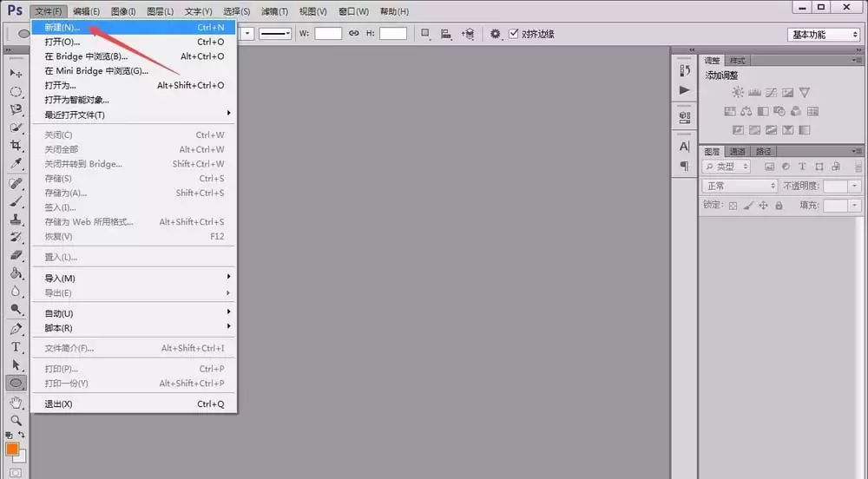868x479 pixels.
Task: Toggle lock transparent pixels
Action: [733, 206]
